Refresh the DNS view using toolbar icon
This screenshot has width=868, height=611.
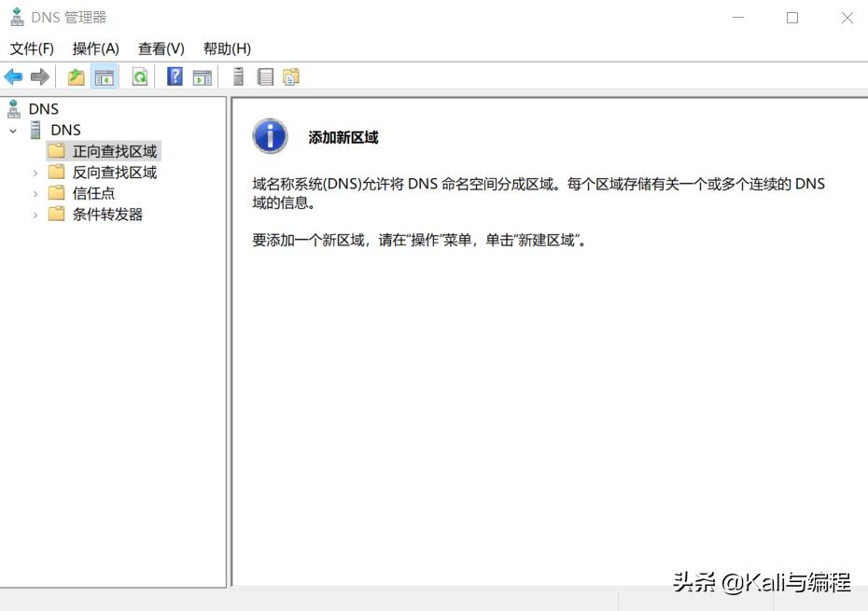point(138,76)
